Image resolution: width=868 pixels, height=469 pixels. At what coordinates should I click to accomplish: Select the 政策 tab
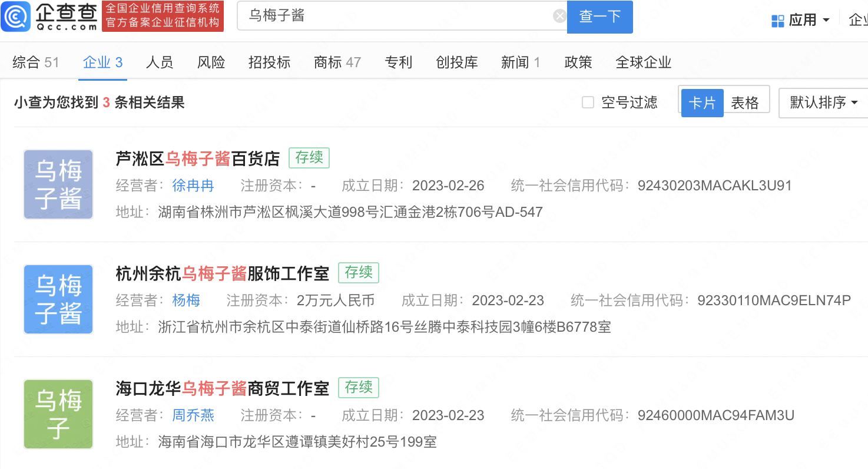pos(578,62)
